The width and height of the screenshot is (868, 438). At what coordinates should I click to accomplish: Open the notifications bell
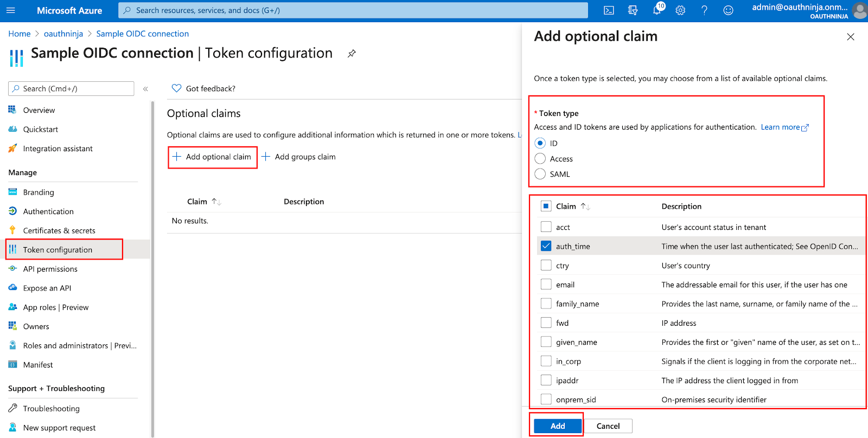click(657, 10)
